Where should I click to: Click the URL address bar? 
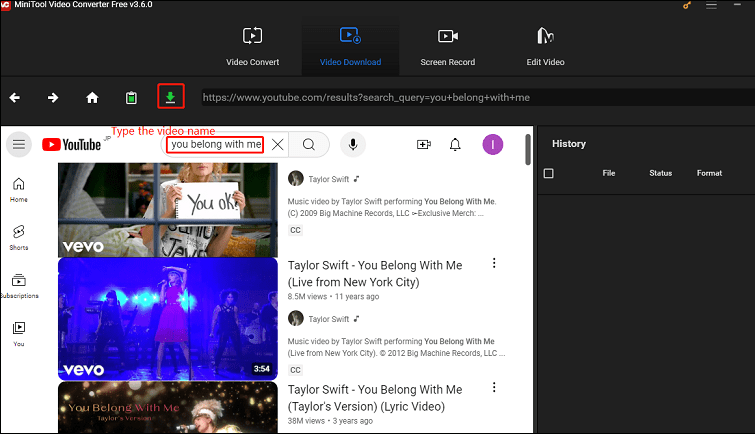(x=477, y=97)
